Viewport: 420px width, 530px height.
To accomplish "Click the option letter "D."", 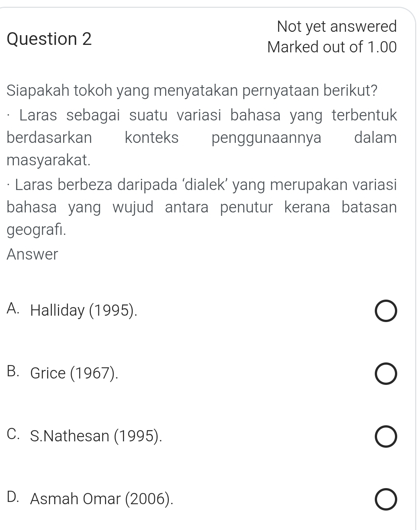I will 13,498.
